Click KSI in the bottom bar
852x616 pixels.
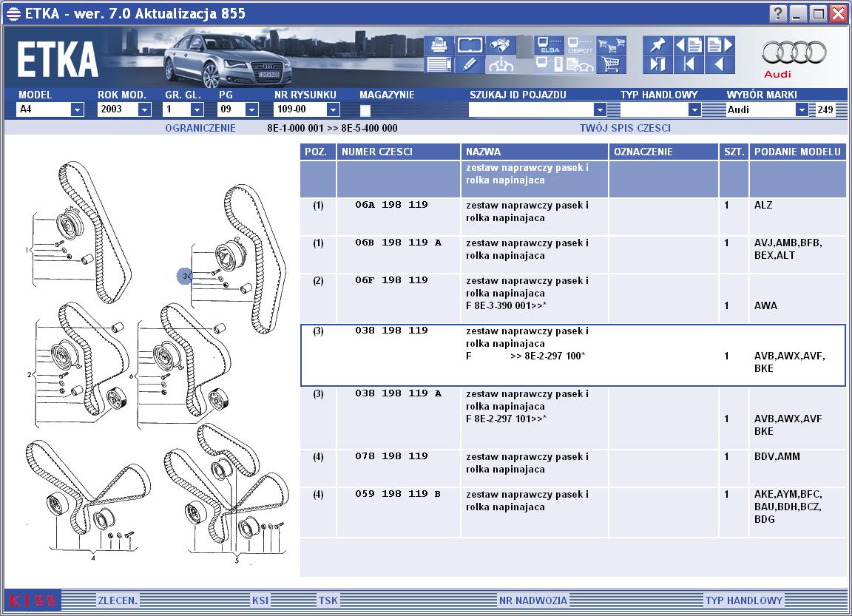tap(260, 600)
